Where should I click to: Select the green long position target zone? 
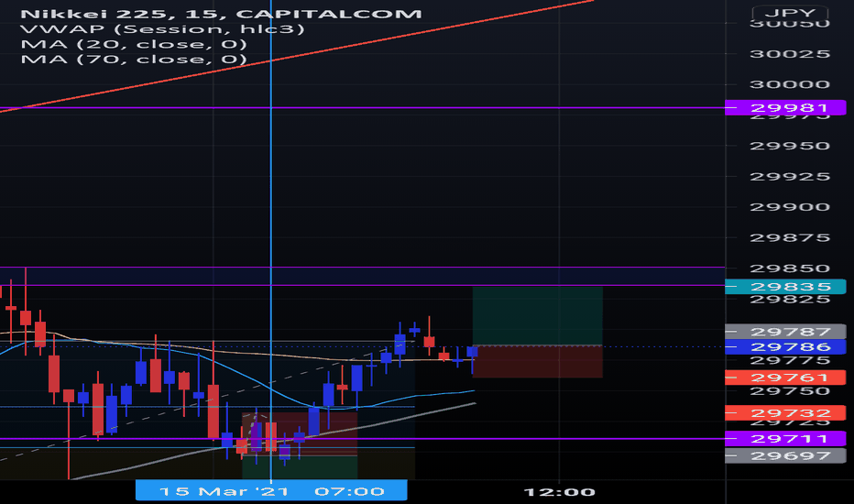538,316
